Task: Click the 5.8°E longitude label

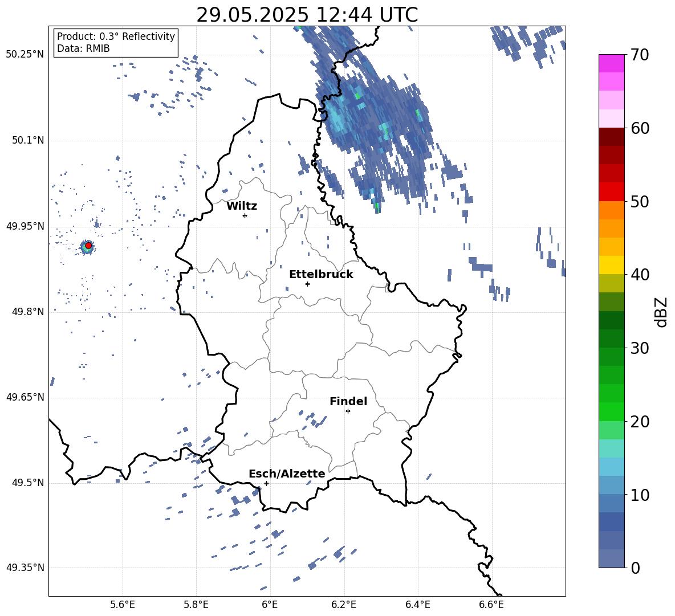Action: 196,605
